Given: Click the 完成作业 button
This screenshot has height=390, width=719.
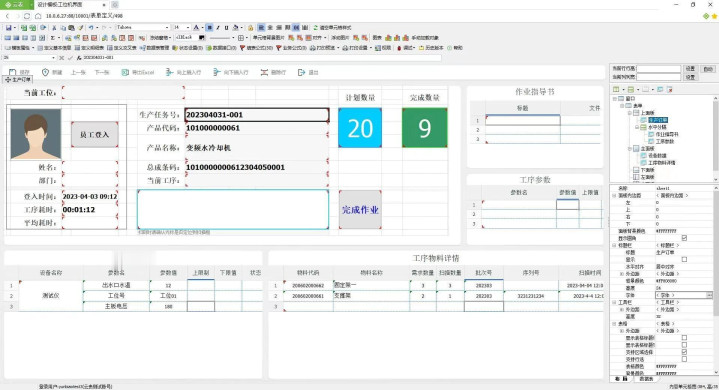Looking at the screenshot, I should click(360, 210).
